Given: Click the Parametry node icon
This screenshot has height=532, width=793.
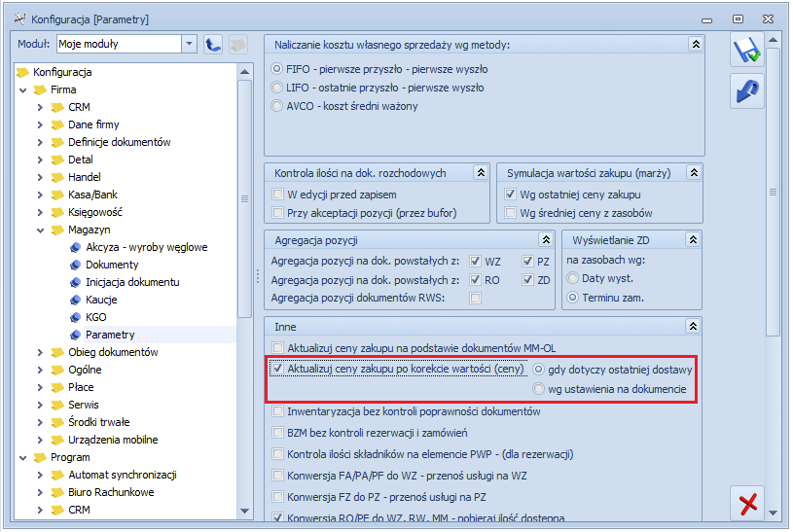Looking at the screenshot, I should [75, 335].
